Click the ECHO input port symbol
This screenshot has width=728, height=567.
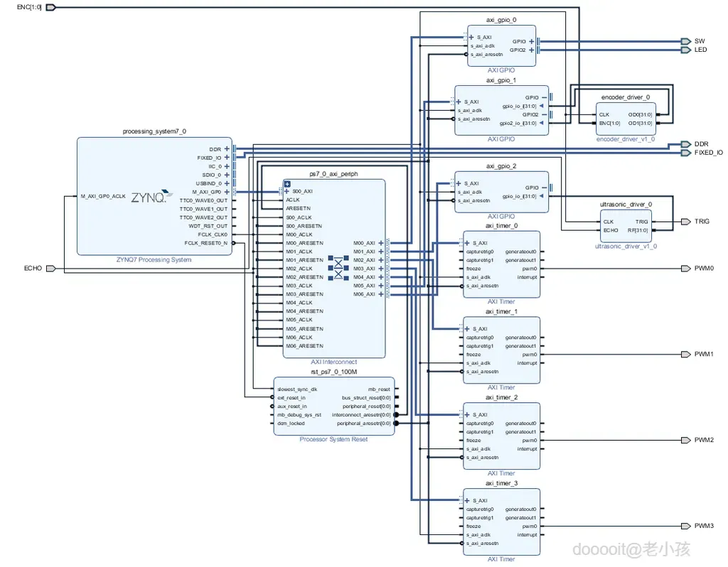(51, 269)
